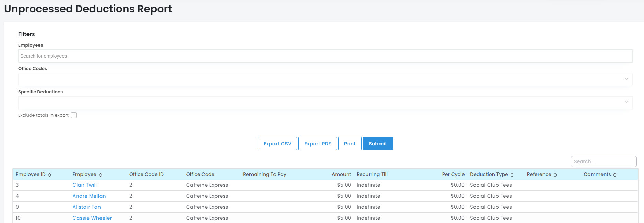Sort Comments column via arrow icon
The height and width of the screenshot is (223, 644).
(x=615, y=175)
